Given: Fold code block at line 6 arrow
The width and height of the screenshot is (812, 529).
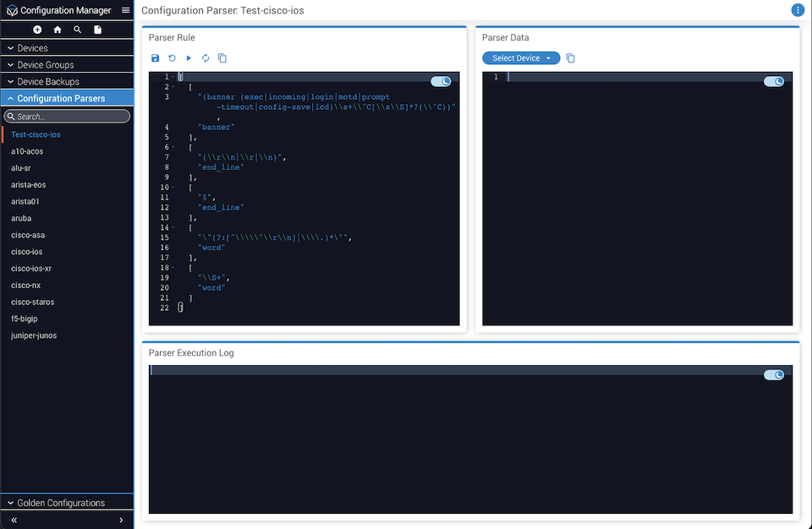Looking at the screenshot, I should (173, 147).
